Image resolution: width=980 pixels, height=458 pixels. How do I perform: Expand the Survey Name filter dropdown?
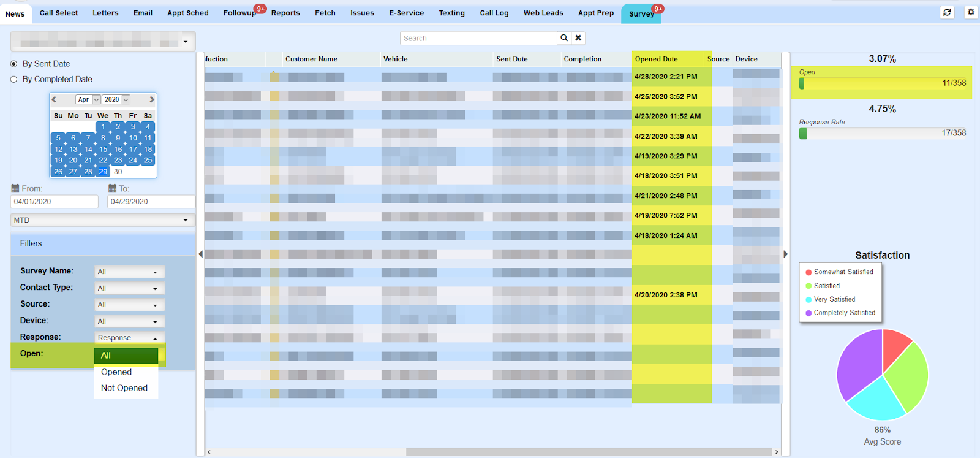click(x=129, y=272)
